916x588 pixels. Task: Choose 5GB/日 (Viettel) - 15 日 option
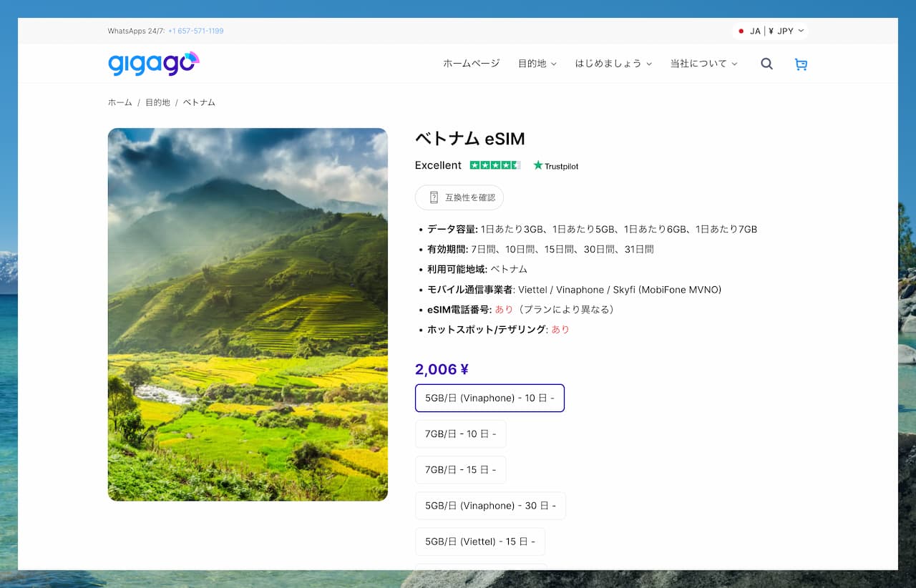point(479,542)
